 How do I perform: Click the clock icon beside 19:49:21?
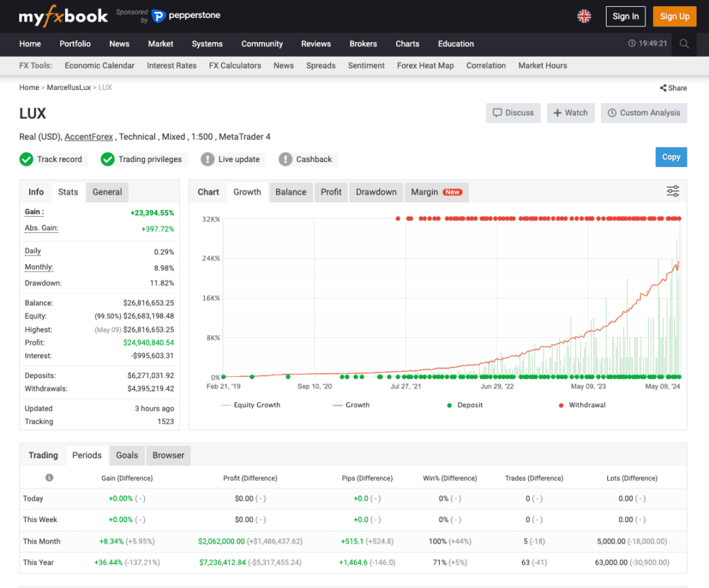point(631,44)
